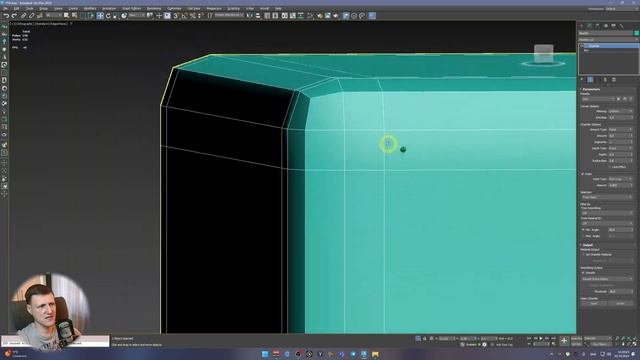Screen dimensions: 640x360
Task: Switch to the Create command panel tab
Action: 582,26
